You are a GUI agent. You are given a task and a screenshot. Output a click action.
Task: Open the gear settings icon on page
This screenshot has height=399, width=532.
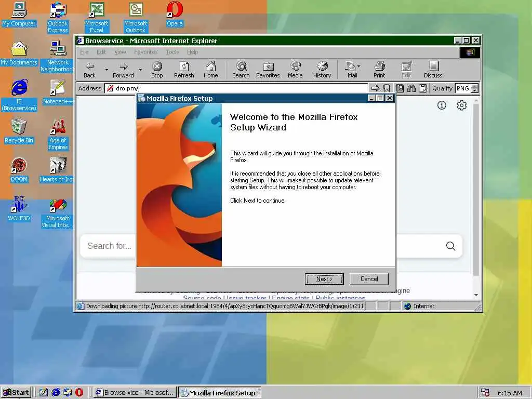[461, 105]
